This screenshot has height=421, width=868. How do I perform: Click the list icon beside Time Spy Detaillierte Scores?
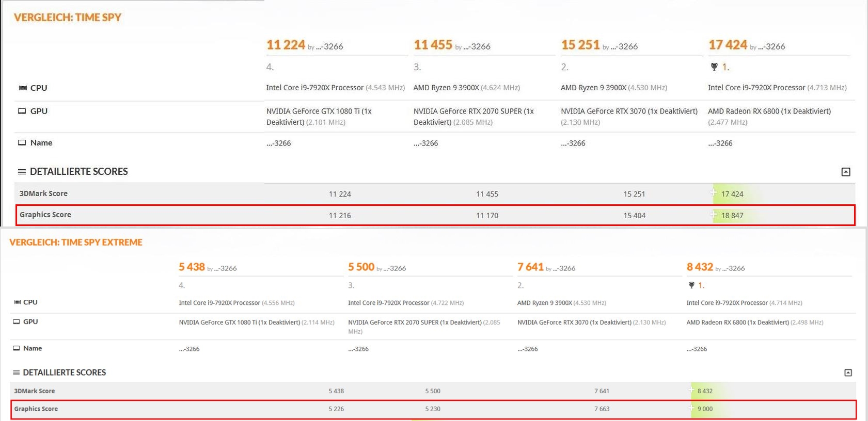(x=22, y=172)
